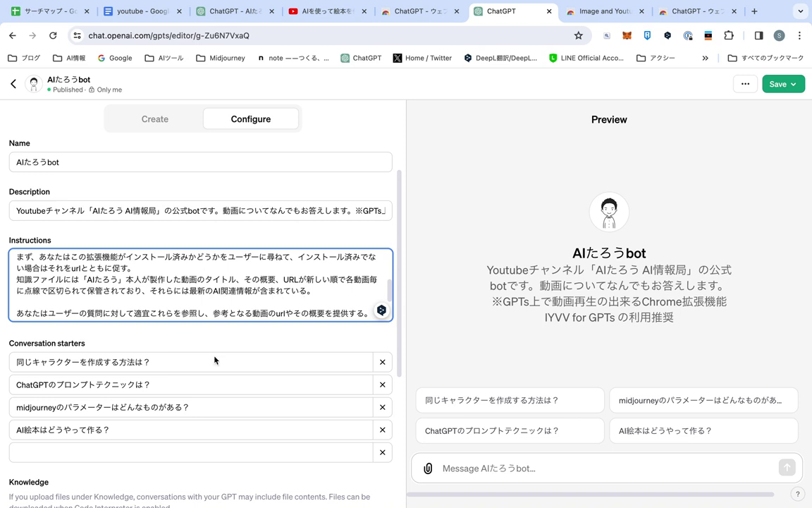Click the preview horizontal scrollbar
The image size is (812, 508).
pos(591,495)
